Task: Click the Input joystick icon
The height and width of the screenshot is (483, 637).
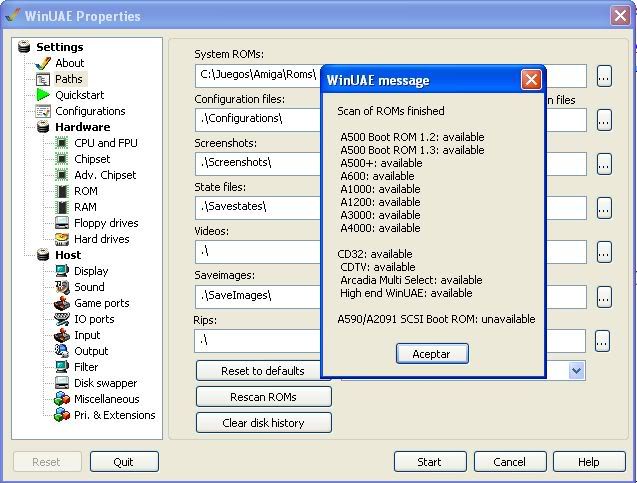Action: tap(62, 335)
